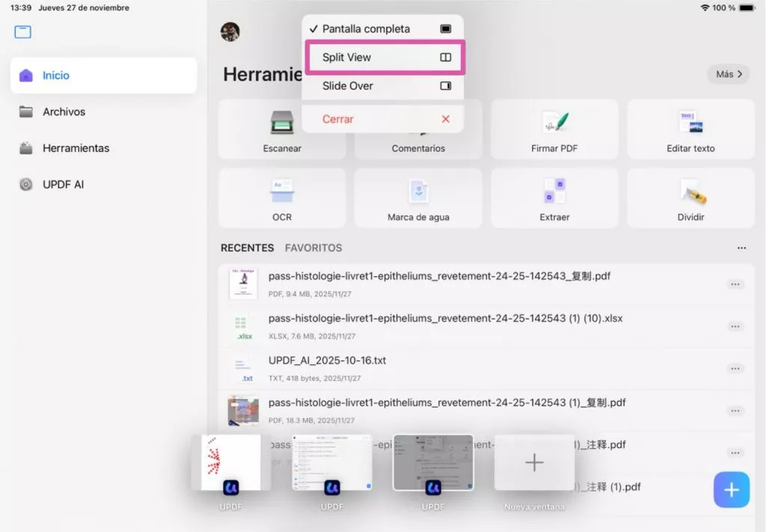Open UPDF AI from sidebar
The height and width of the screenshot is (532, 766).
click(103, 184)
